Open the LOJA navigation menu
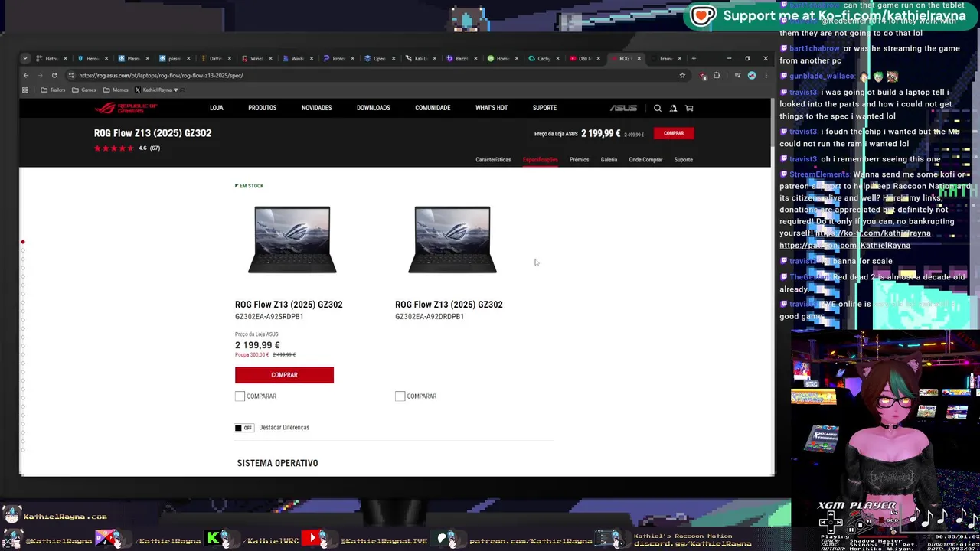The width and height of the screenshot is (980, 551). coord(217,108)
